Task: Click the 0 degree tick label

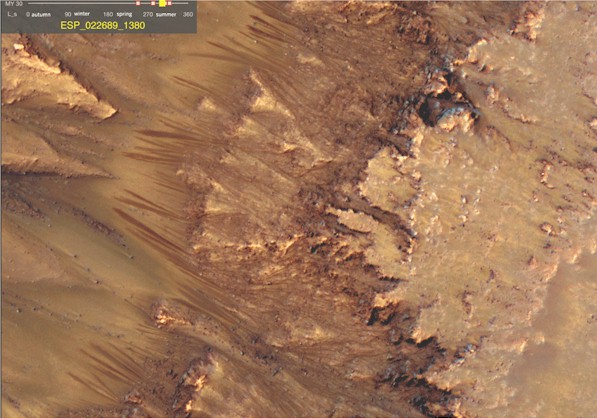Action: [28, 14]
